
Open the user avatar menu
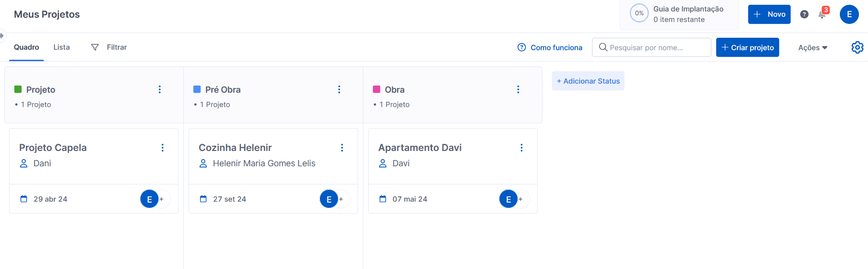click(849, 14)
